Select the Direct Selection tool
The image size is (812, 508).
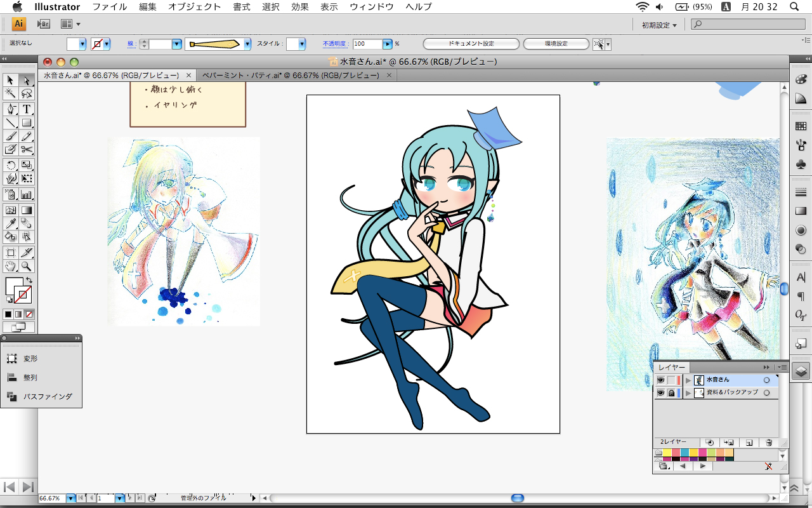27,80
